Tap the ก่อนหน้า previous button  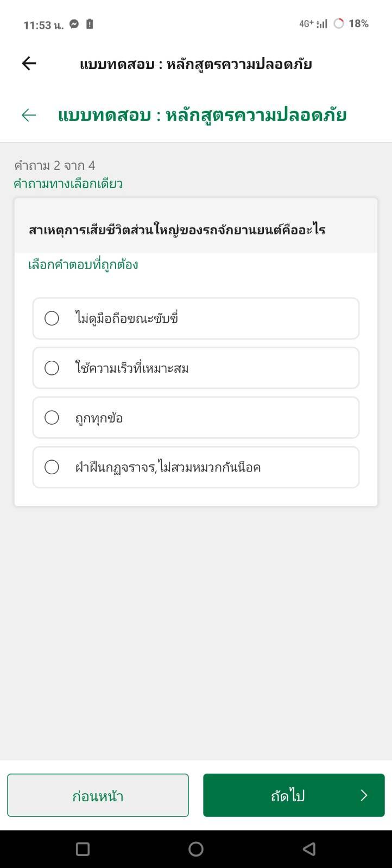pyautogui.click(x=98, y=795)
